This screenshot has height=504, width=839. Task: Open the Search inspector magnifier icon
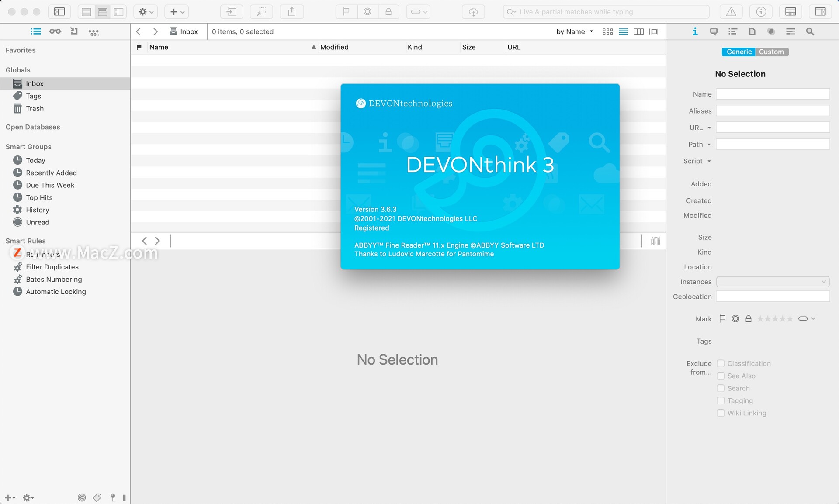(810, 31)
